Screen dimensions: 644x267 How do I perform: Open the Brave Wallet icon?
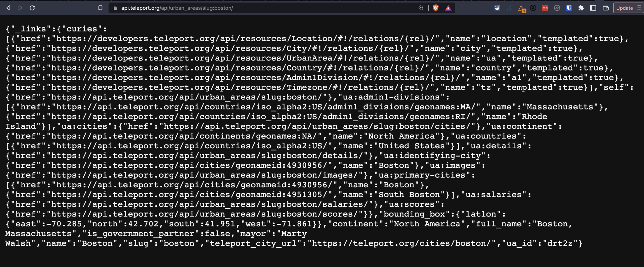pos(606,8)
